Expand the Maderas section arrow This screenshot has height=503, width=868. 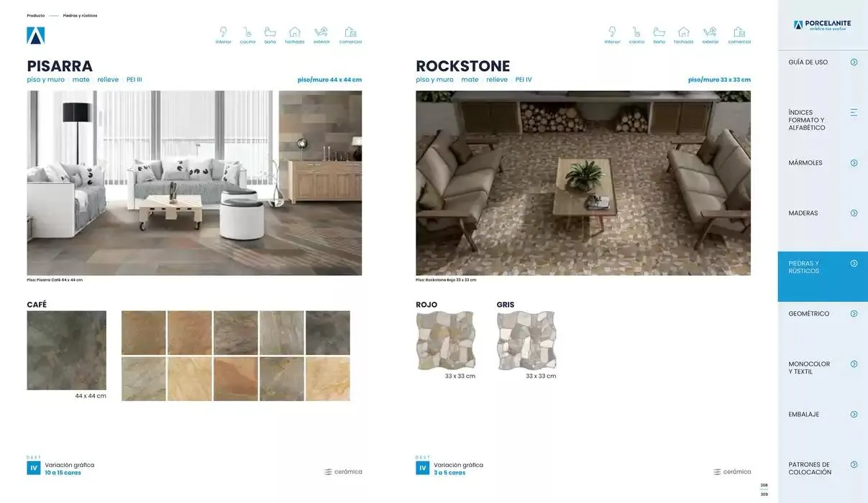point(854,213)
